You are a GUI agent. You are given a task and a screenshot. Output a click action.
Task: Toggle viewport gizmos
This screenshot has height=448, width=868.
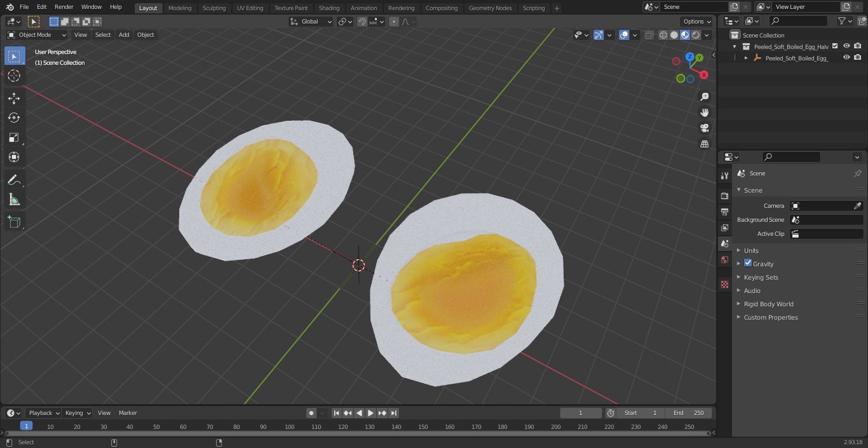599,35
